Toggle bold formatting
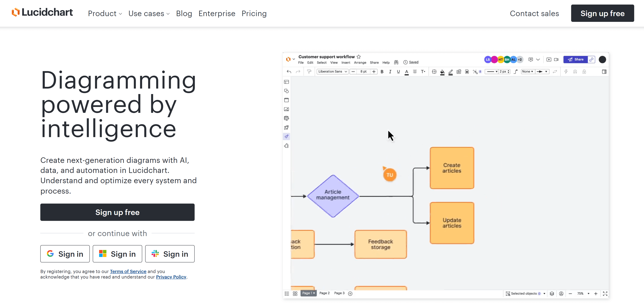 click(382, 71)
